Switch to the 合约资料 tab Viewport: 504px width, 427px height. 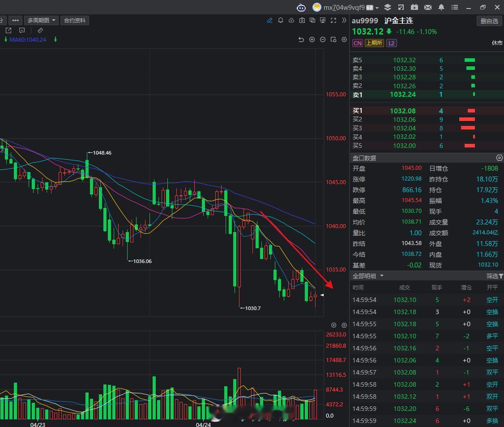click(x=75, y=20)
